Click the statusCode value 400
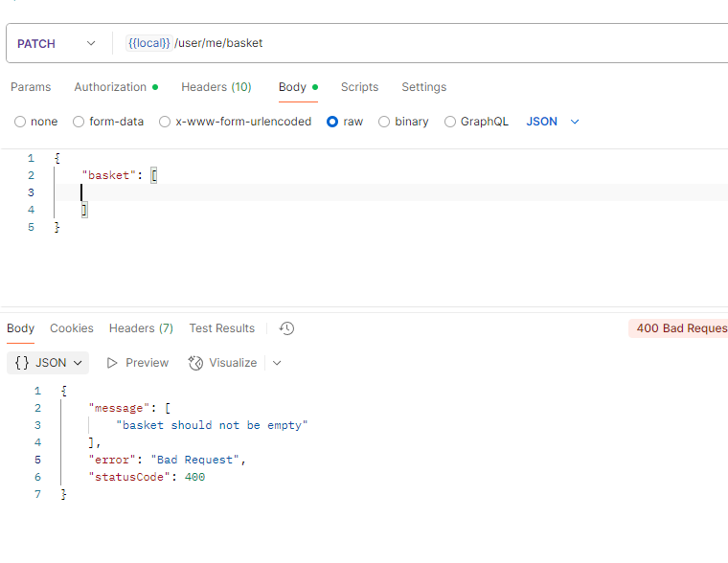The width and height of the screenshot is (728, 563). 195,477
